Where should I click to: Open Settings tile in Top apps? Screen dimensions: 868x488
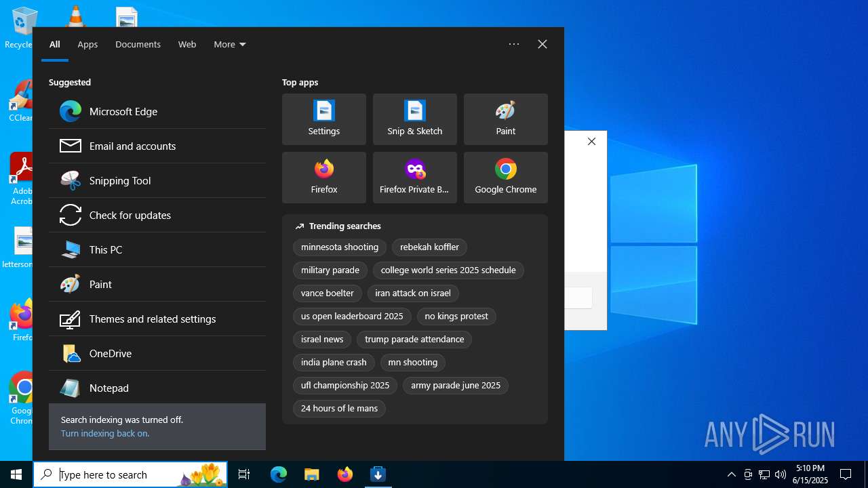[324, 119]
